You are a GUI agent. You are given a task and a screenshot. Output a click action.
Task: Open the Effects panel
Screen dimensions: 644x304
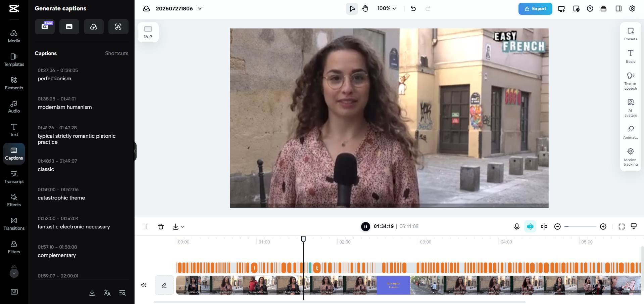coord(14,200)
